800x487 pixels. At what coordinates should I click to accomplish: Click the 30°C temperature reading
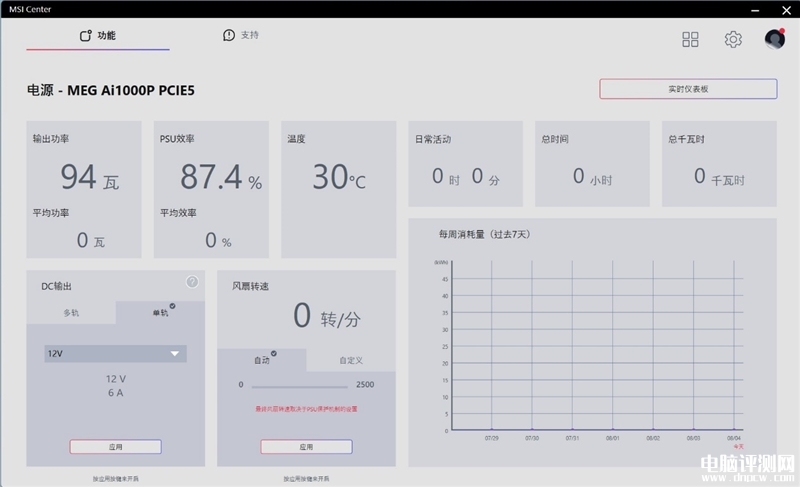tap(339, 177)
